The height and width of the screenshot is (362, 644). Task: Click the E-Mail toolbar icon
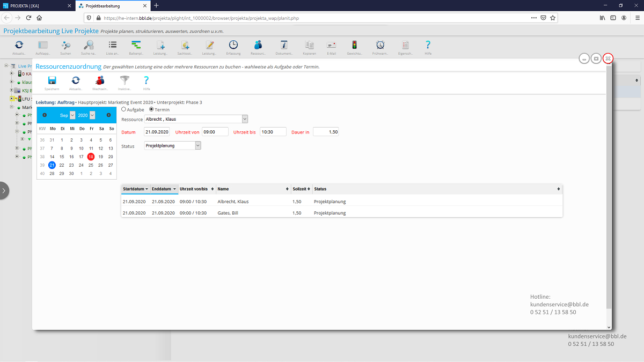(x=332, y=45)
